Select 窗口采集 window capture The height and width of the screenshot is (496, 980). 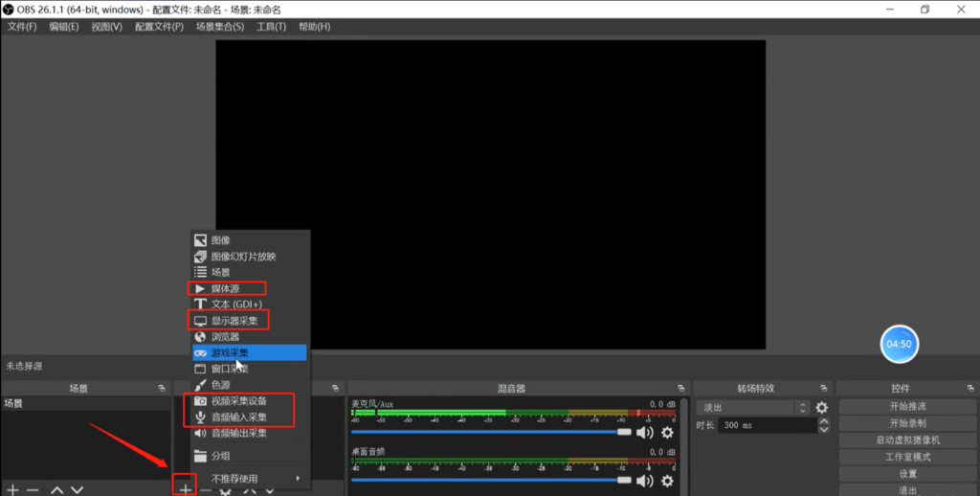pos(250,369)
